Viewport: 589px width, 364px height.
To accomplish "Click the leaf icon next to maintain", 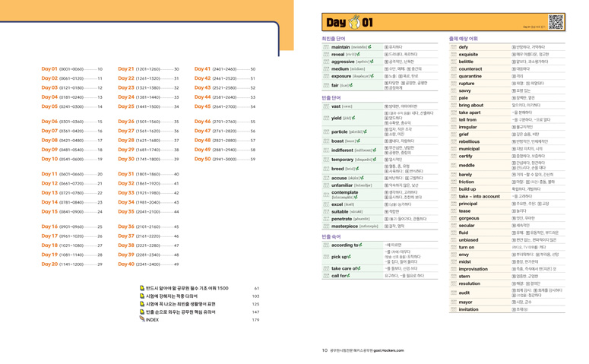I will click(x=369, y=47).
